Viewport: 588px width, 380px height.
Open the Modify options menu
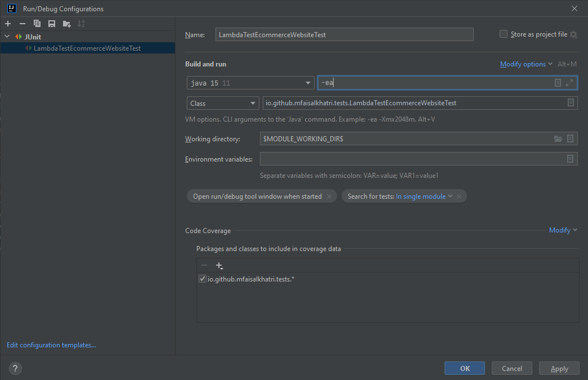point(526,64)
